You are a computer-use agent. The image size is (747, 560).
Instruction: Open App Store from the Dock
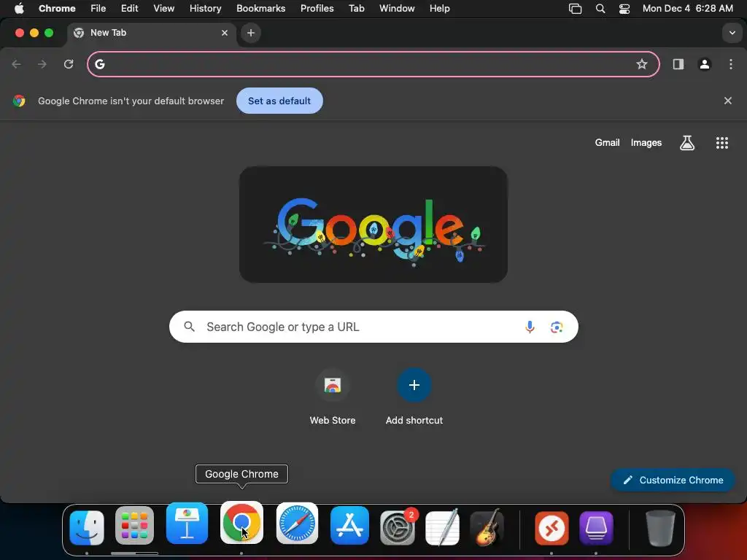[x=349, y=526]
